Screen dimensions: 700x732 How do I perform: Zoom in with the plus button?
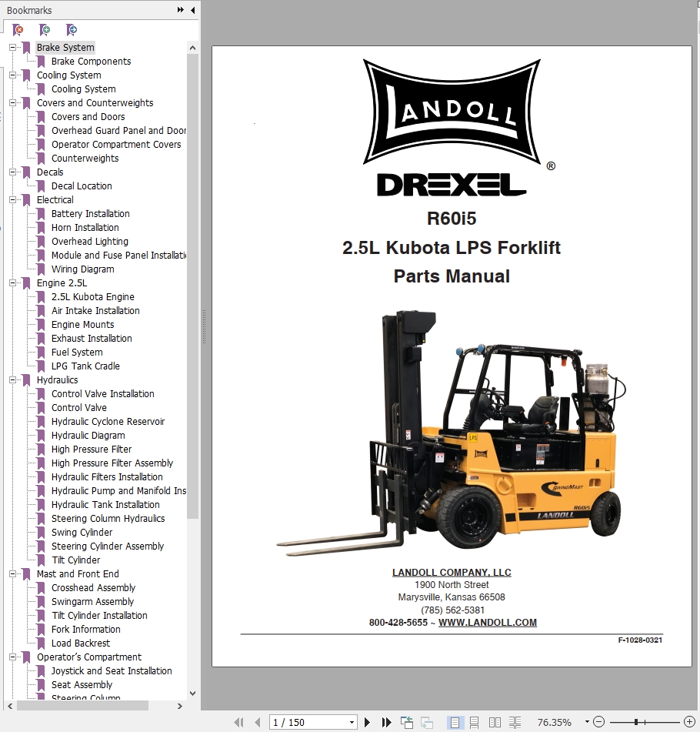(689, 722)
